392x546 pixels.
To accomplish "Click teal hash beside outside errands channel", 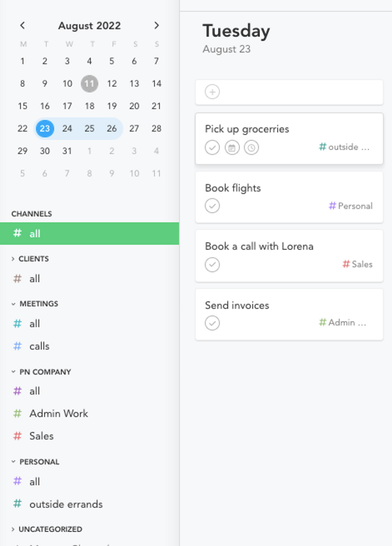I will pos(17,503).
